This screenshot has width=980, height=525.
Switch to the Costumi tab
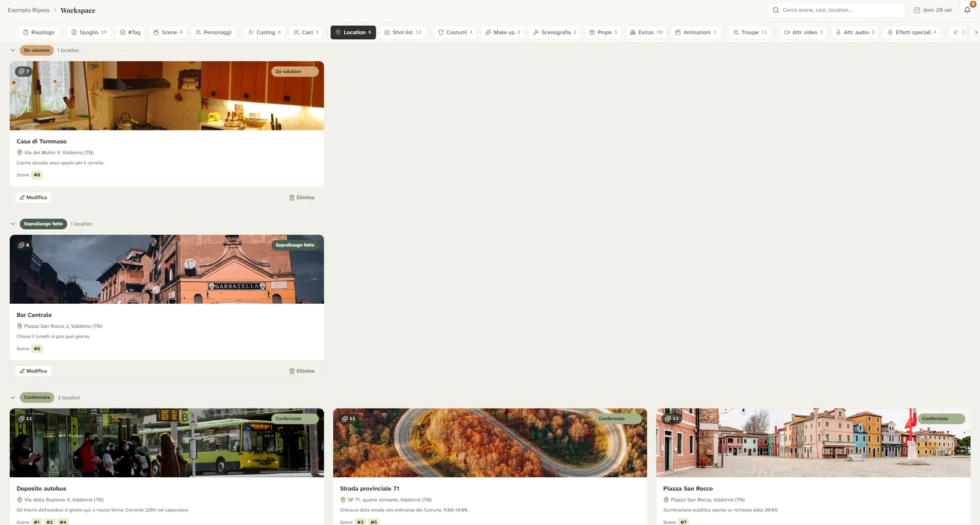click(x=455, y=32)
